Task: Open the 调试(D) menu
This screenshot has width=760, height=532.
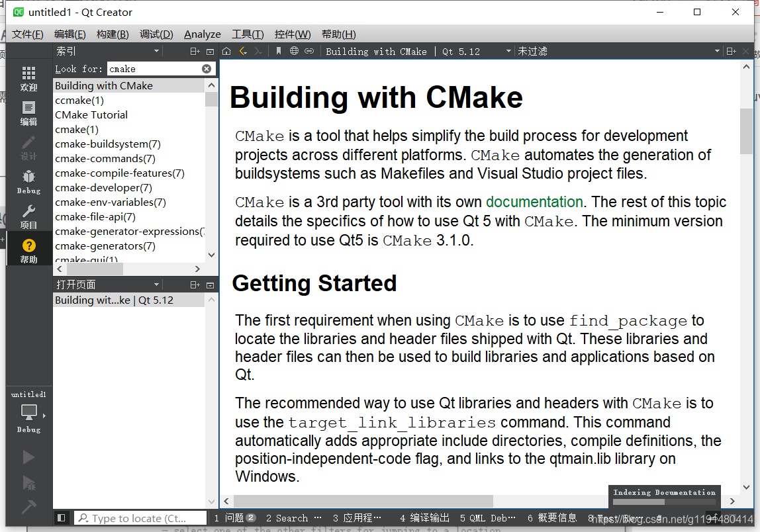Action: pos(156,34)
